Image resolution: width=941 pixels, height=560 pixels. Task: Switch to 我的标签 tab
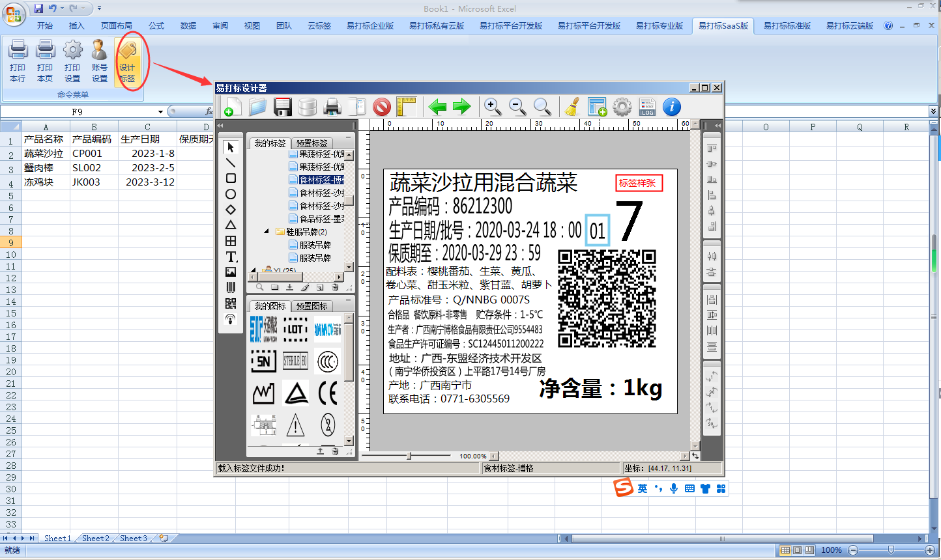(x=270, y=143)
